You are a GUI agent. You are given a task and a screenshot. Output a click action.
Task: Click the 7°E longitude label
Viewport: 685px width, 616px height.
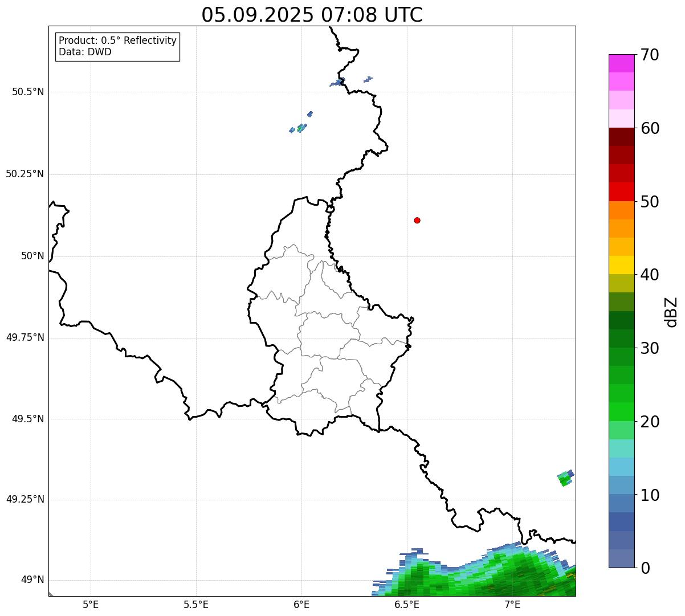[x=512, y=604]
